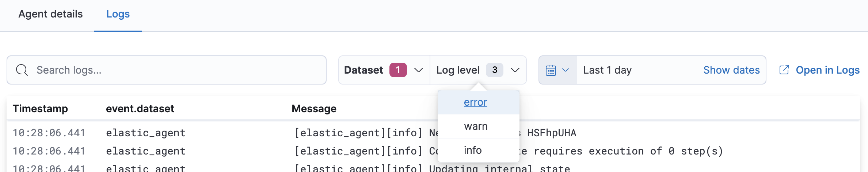Switch to the Agent details tab

pyautogui.click(x=50, y=14)
